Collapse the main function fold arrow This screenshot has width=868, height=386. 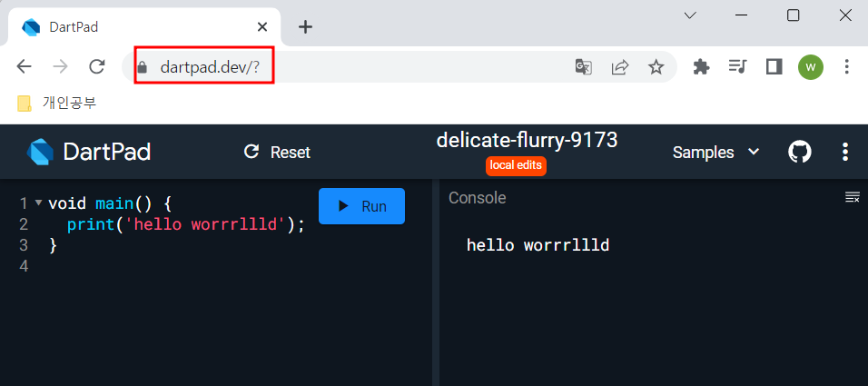[38, 203]
